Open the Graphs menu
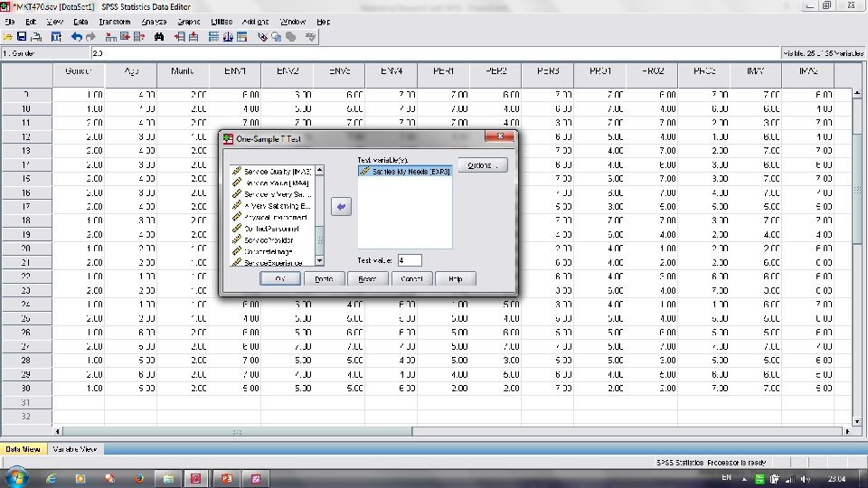Viewport: 868px width, 488px height. pyautogui.click(x=188, y=22)
